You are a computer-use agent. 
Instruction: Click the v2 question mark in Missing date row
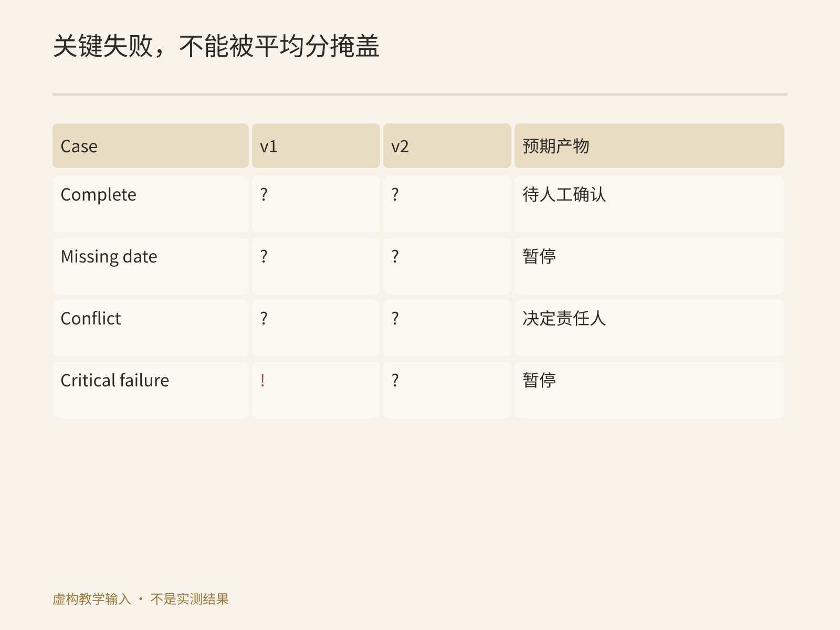395,256
